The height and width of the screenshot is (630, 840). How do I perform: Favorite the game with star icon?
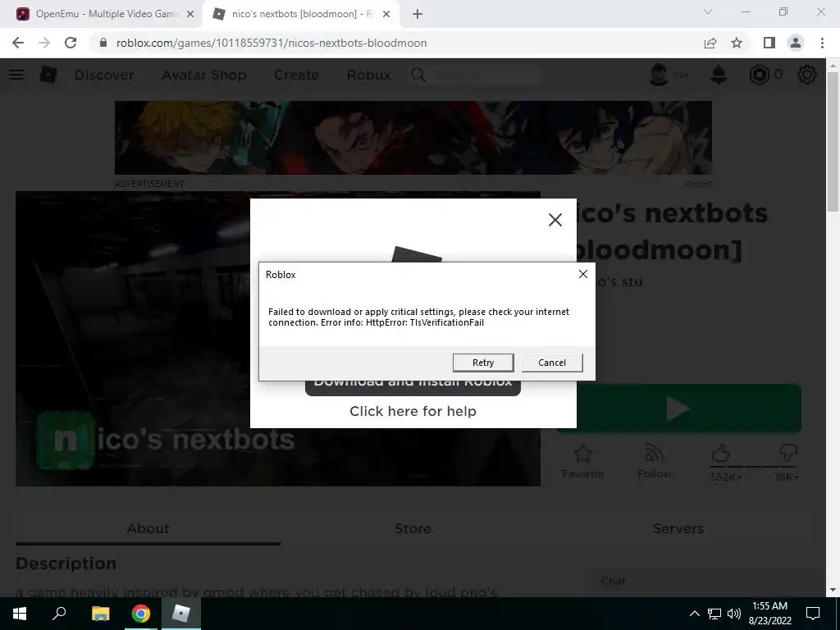click(582, 454)
